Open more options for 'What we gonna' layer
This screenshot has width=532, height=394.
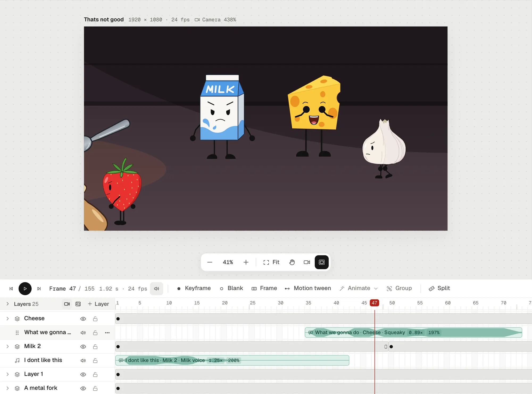pyautogui.click(x=107, y=333)
